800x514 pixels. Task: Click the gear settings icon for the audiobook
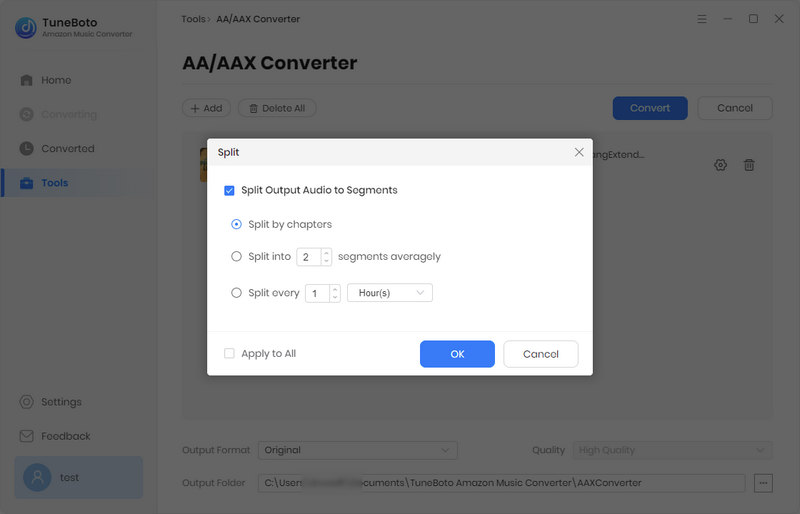[x=720, y=165]
